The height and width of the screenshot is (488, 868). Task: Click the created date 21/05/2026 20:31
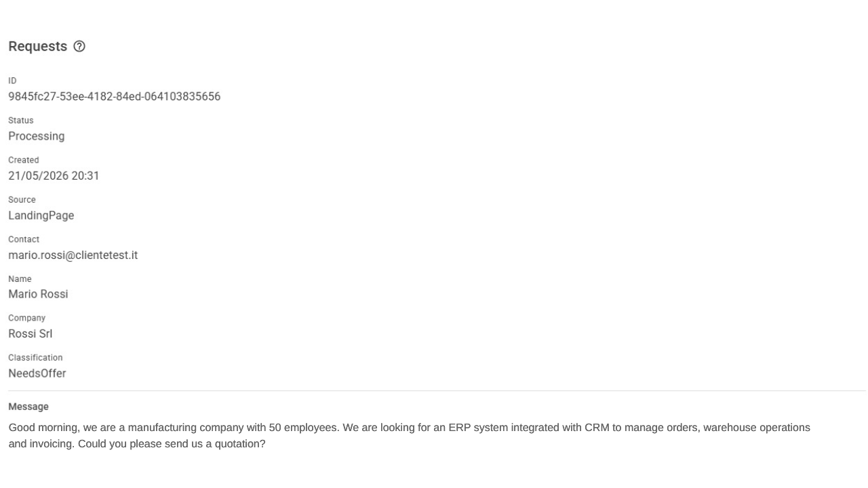[x=54, y=176]
